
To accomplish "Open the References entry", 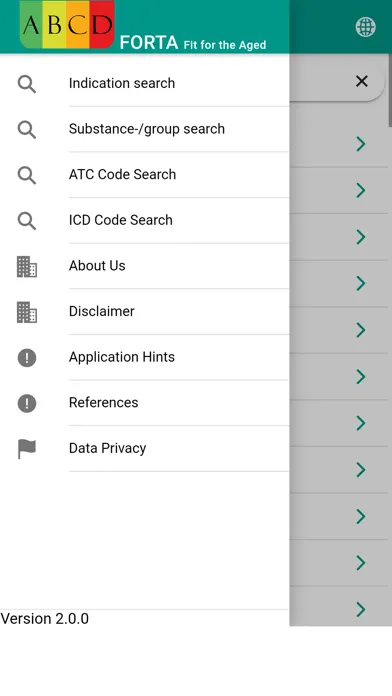I will pos(145,403).
